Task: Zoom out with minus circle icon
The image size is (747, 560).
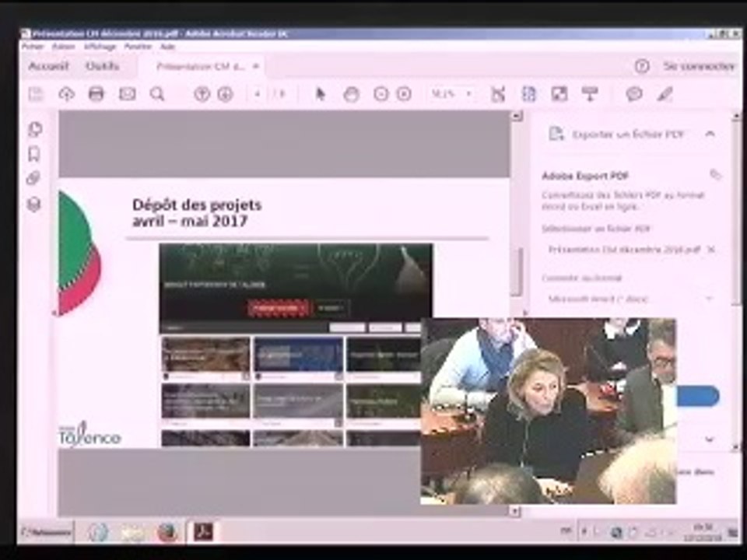Action: coord(381,94)
